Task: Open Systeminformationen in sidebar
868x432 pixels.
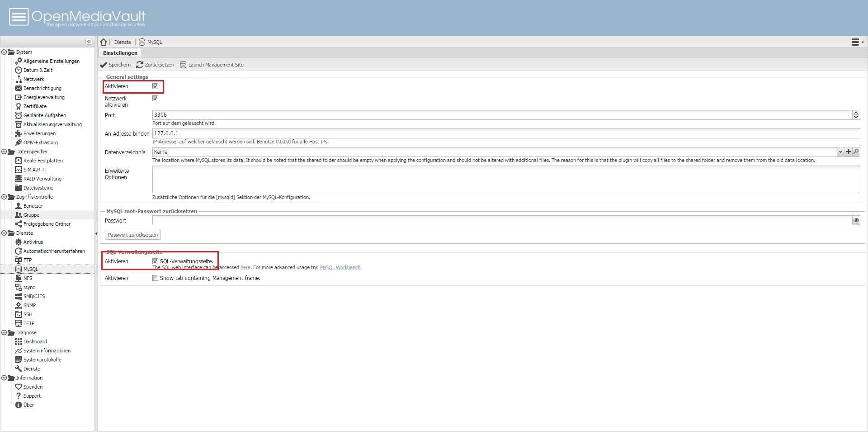Action: [x=47, y=351]
